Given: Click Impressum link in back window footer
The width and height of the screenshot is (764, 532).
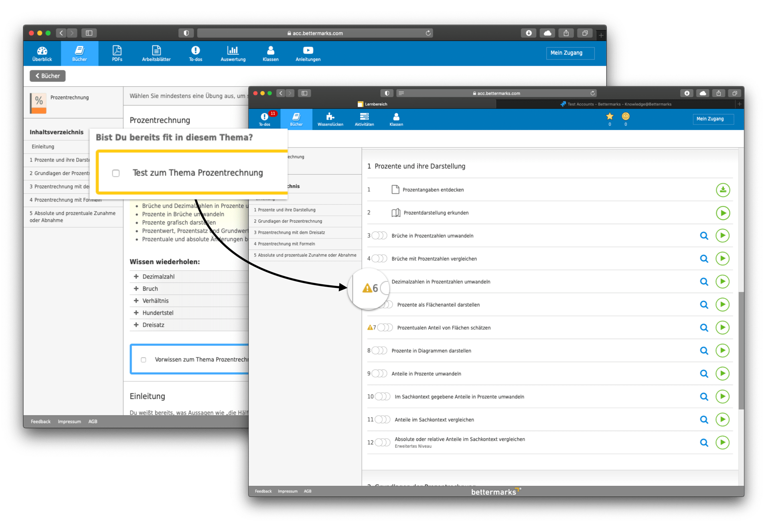Looking at the screenshot, I should pos(69,421).
